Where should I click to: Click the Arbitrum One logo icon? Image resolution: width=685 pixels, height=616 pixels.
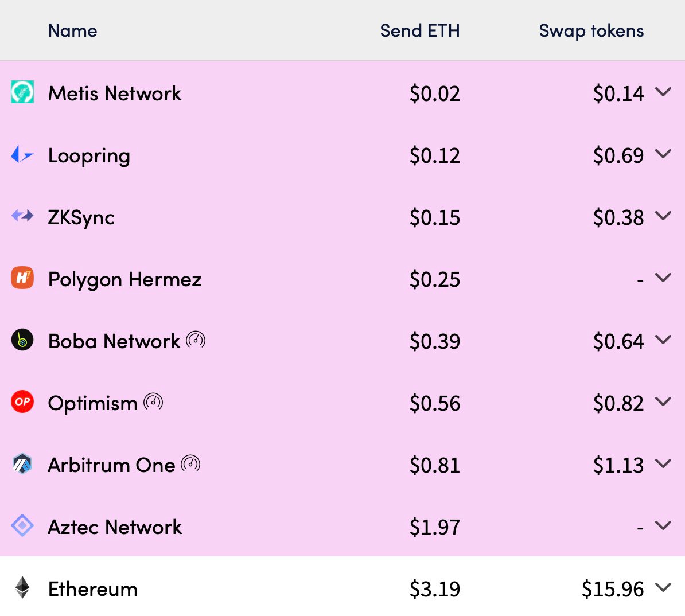(22, 463)
